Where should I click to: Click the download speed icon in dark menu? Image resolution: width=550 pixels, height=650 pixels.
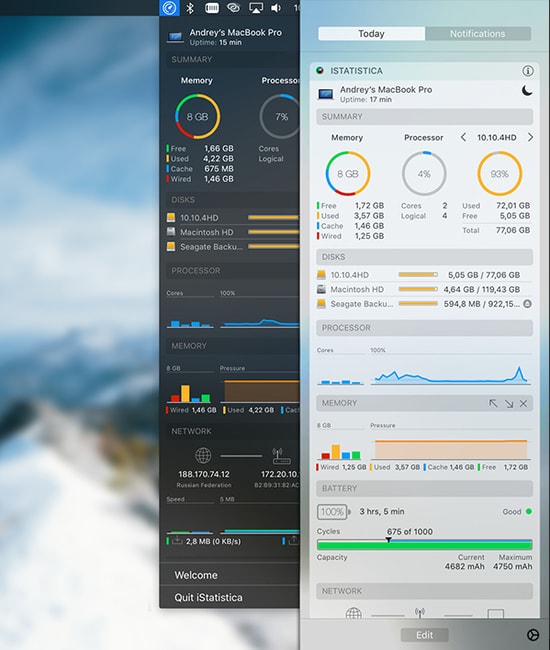click(x=177, y=541)
